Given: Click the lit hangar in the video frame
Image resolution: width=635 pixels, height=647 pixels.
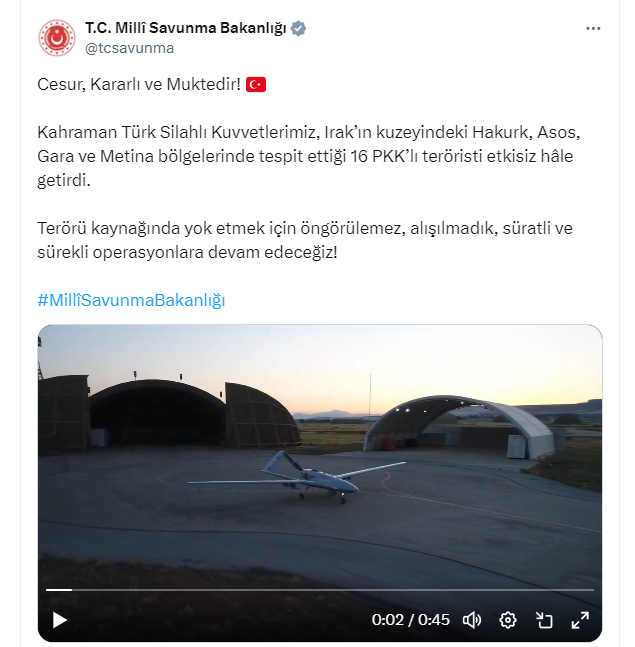Looking at the screenshot, I should click(x=461, y=427).
